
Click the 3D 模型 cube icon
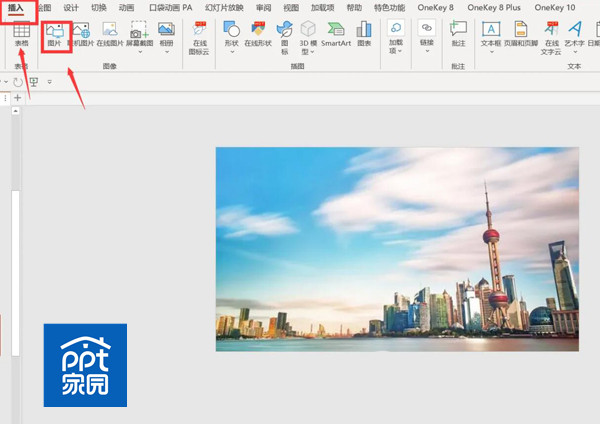point(308,29)
